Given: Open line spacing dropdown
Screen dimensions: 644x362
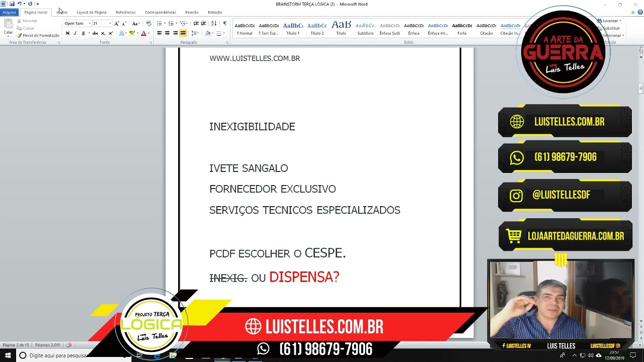Looking at the screenshot, I should point(195,33).
